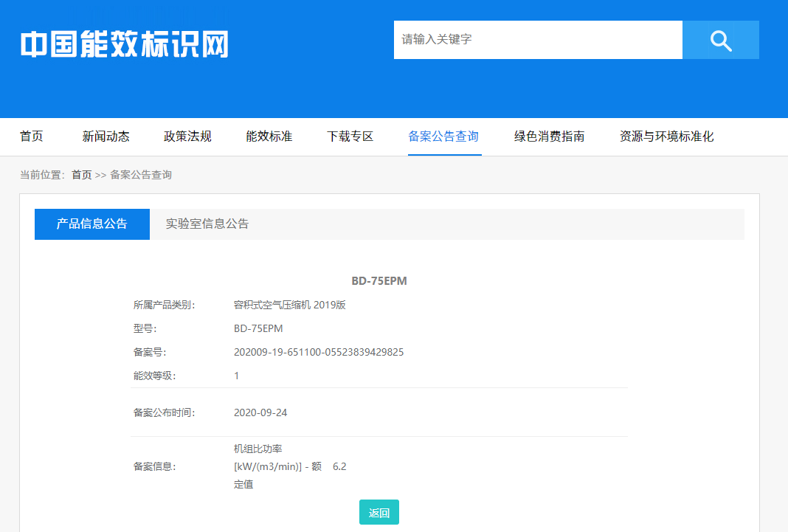The height and width of the screenshot is (532, 788).
Task: Open the 首页 navigation menu item
Action: coord(32,137)
